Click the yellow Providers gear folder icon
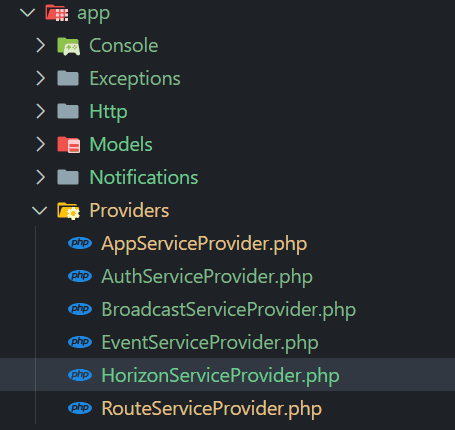 point(68,211)
